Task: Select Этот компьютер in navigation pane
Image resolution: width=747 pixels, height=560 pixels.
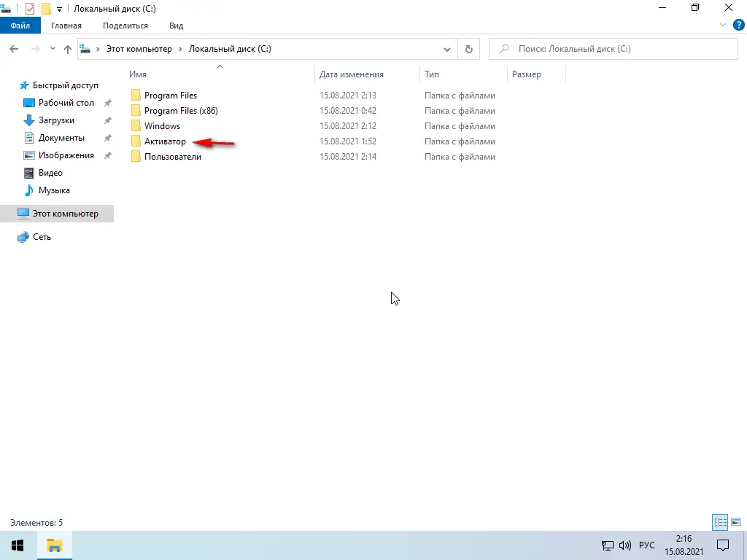Action: coord(57,214)
